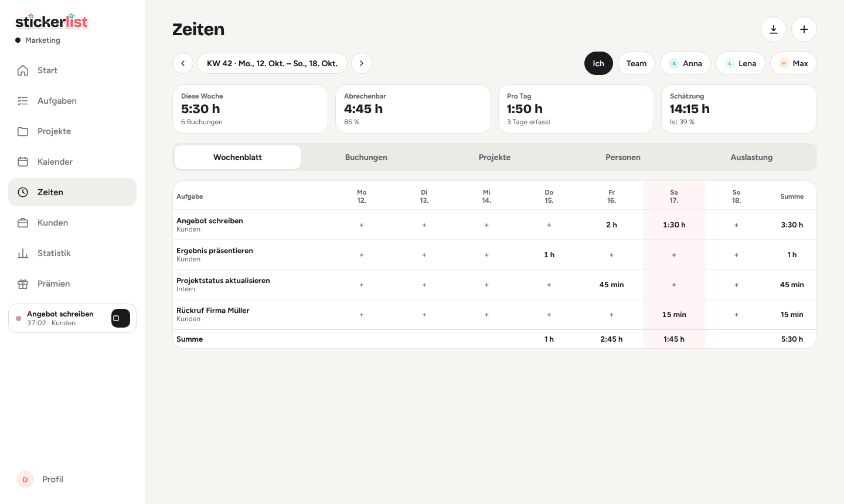Click the download export icon

tap(774, 29)
